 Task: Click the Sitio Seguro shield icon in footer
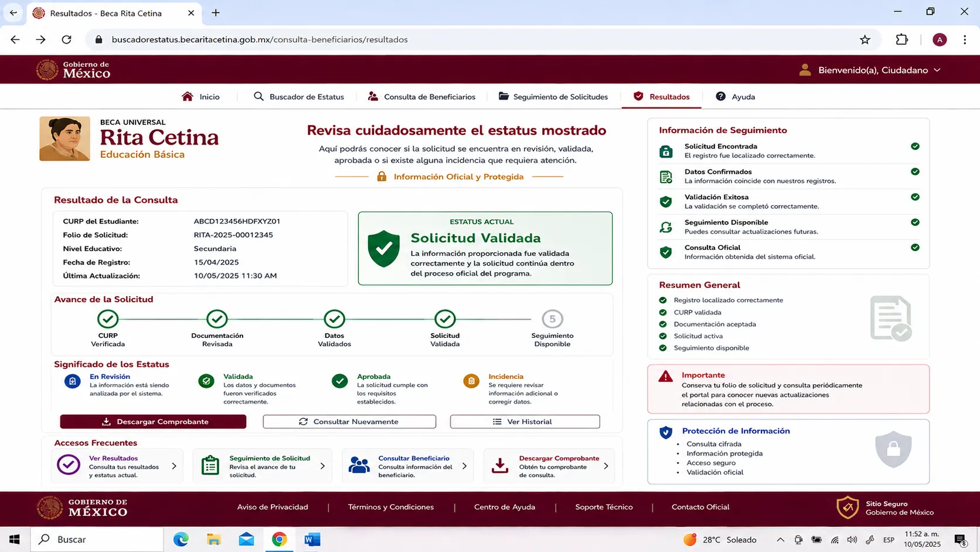click(x=848, y=508)
